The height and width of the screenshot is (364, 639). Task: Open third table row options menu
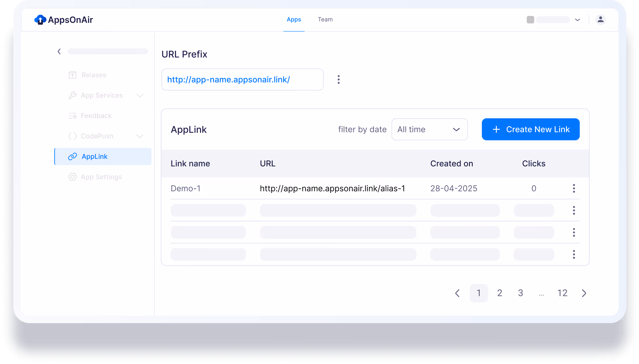(574, 232)
